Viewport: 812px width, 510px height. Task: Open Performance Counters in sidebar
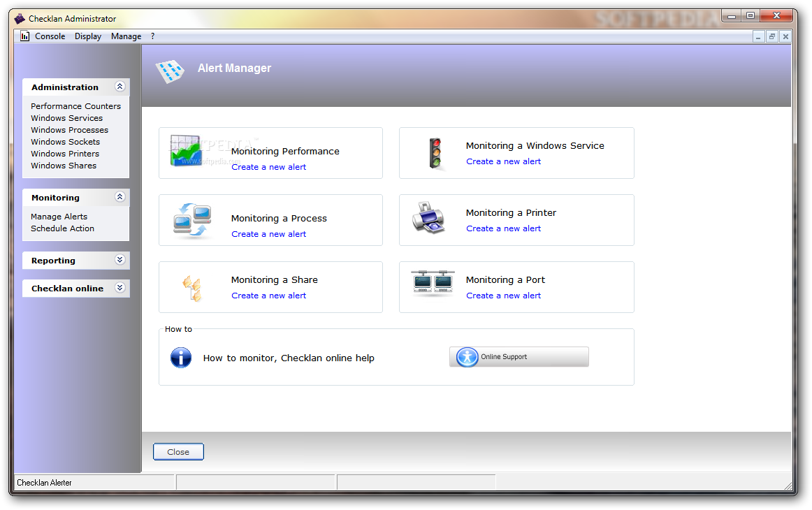click(x=75, y=106)
